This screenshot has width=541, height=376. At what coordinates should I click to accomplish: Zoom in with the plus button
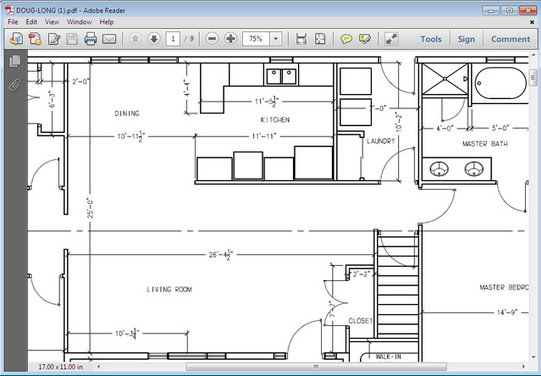click(x=230, y=38)
